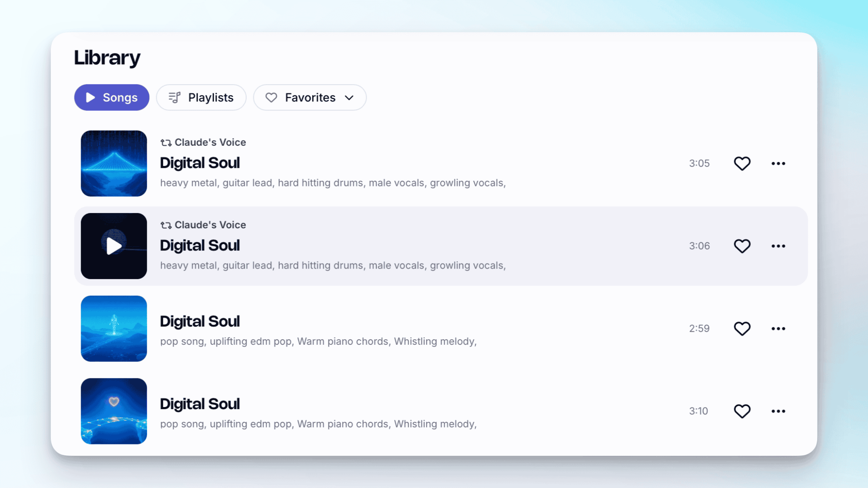Heart the 2:59 Digital Soul song
The height and width of the screenshot is (488, 868).
coord(742,329)
